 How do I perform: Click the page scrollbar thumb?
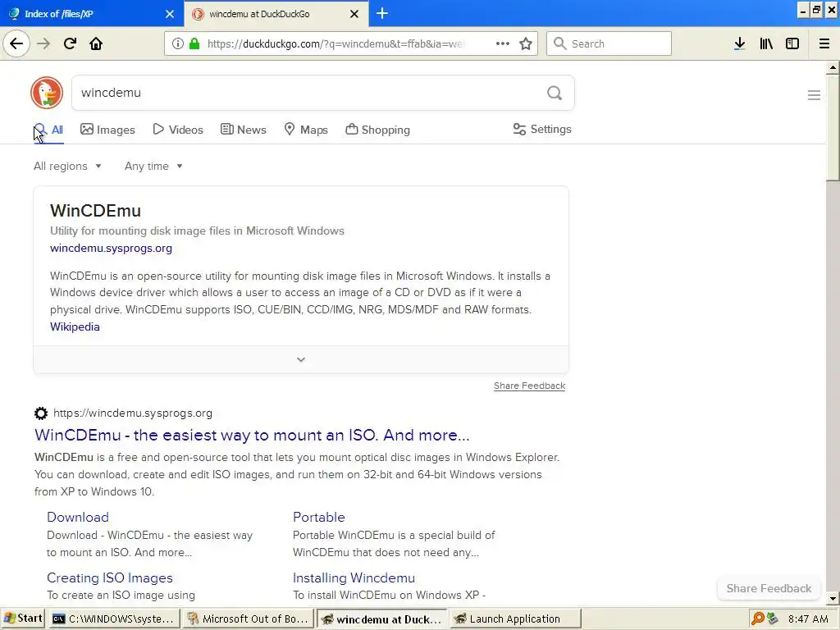833,129
